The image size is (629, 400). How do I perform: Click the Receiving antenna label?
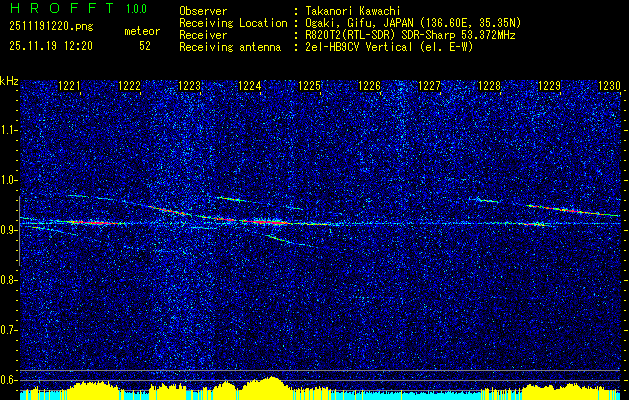pyautogui.click(x=230, y=47)
